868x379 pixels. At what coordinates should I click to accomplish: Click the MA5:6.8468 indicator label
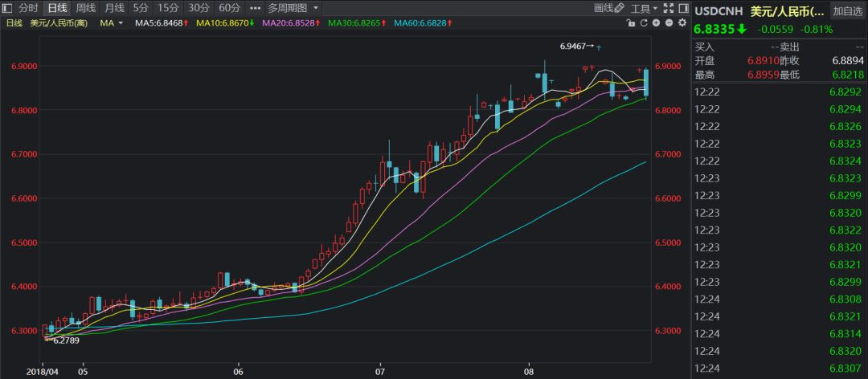[162, 22]
